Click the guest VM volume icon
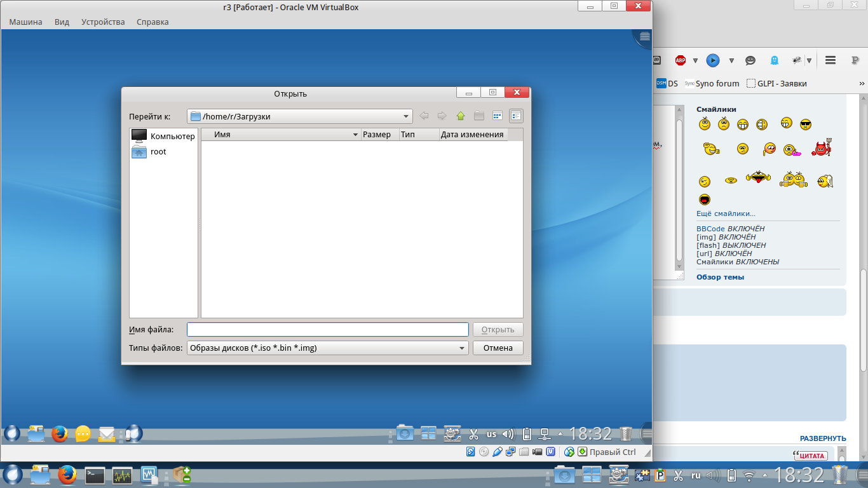The image size is (868, 488). (x=508, y=435)
